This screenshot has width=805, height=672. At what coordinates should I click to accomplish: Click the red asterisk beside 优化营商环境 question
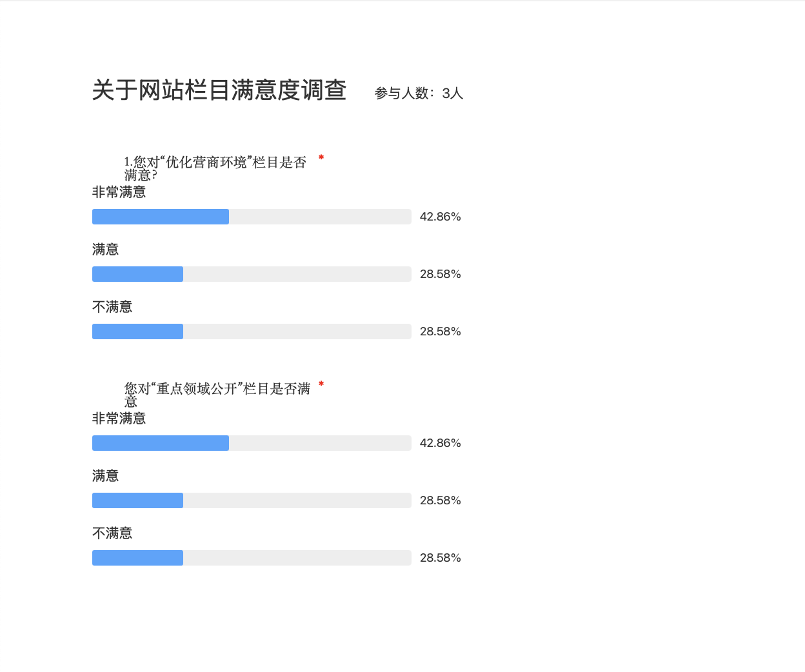(x=321, y=158)
